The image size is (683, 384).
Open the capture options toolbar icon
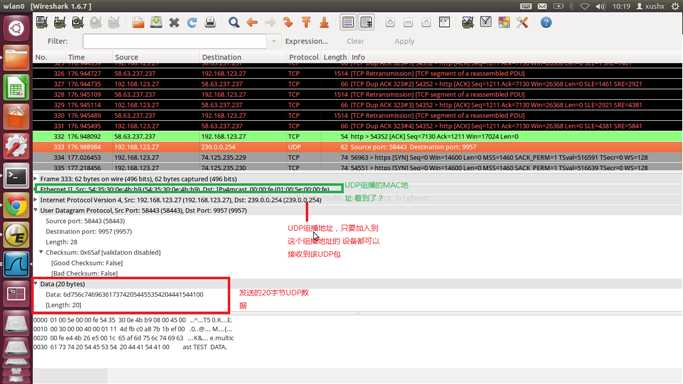click(x=60, y=22)
